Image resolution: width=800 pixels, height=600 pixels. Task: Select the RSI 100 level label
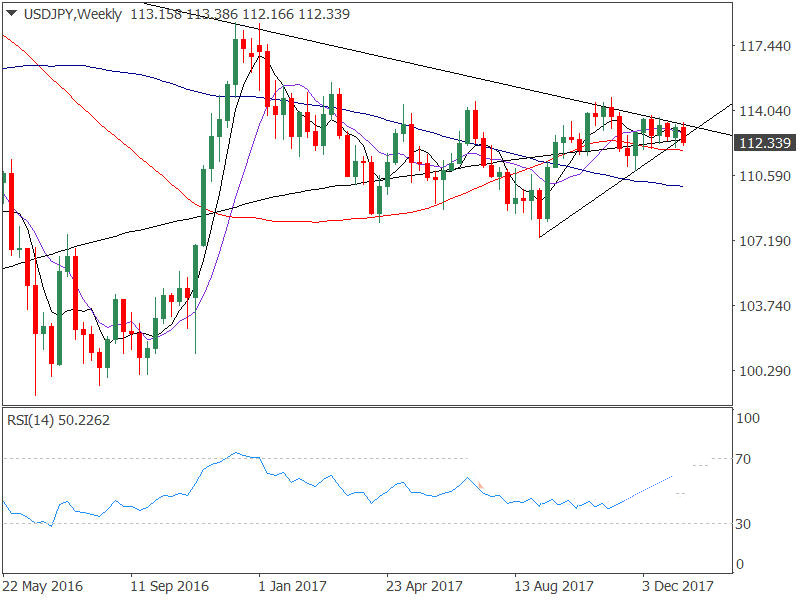(748, 418)
